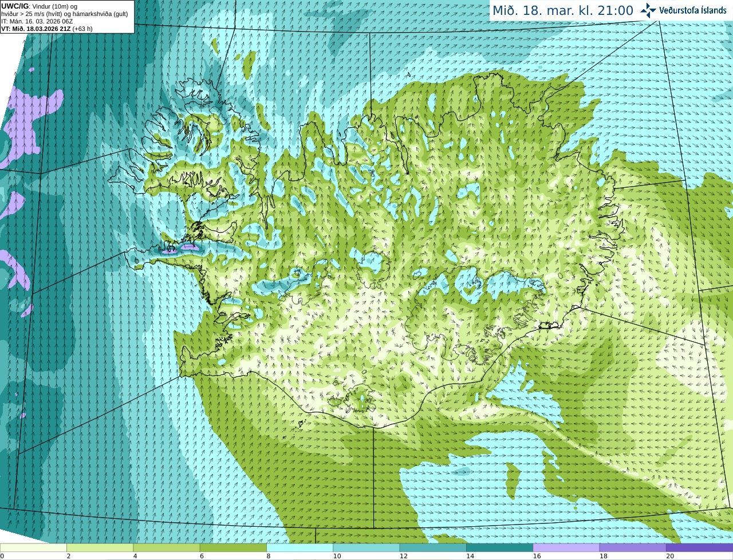Click the hviður > 25 m/s legend description line
The height and width of the screenshot is (560, 733).
65,14
